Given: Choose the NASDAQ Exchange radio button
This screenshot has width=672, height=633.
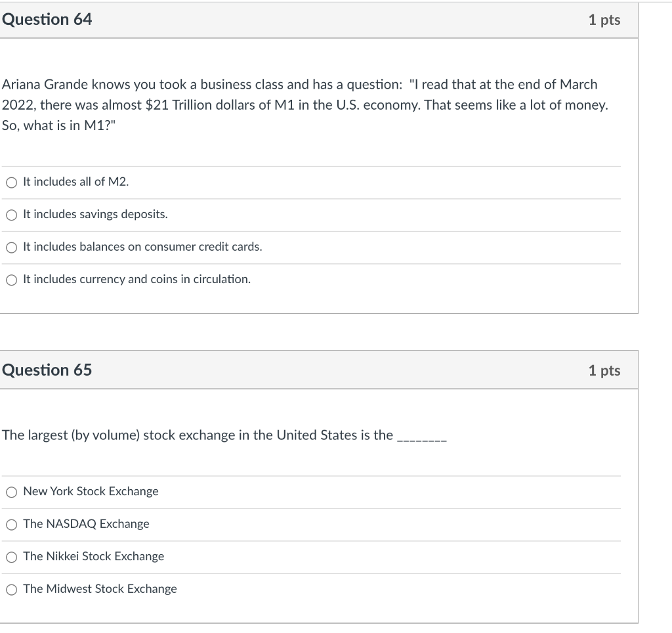Looking at the screenshot, I should click(11, 524).
